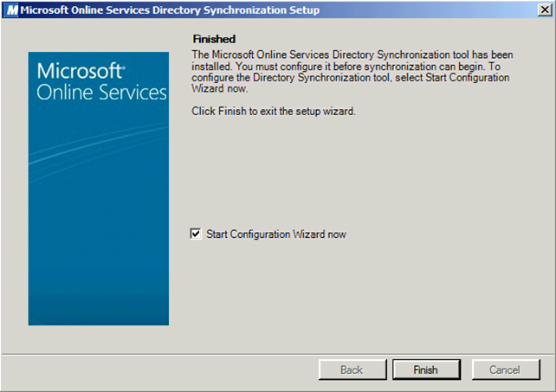Screen dimensions: 556x392
Task: Click the Cancel button
Action: point(506,370)
